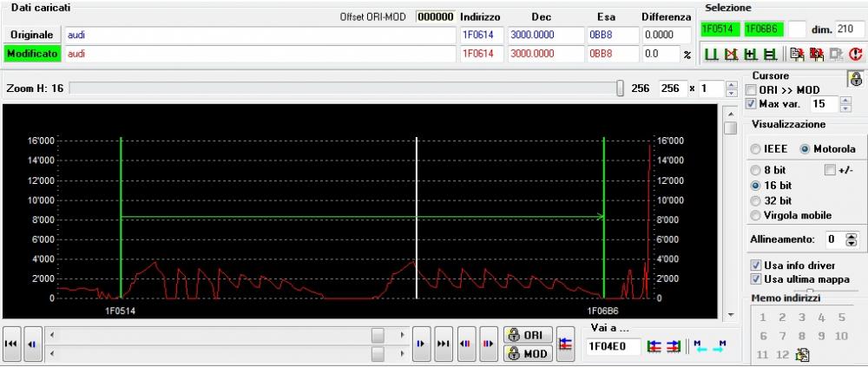
Task: Increase Max var. value with up arrow
Action: click(845, 100)
